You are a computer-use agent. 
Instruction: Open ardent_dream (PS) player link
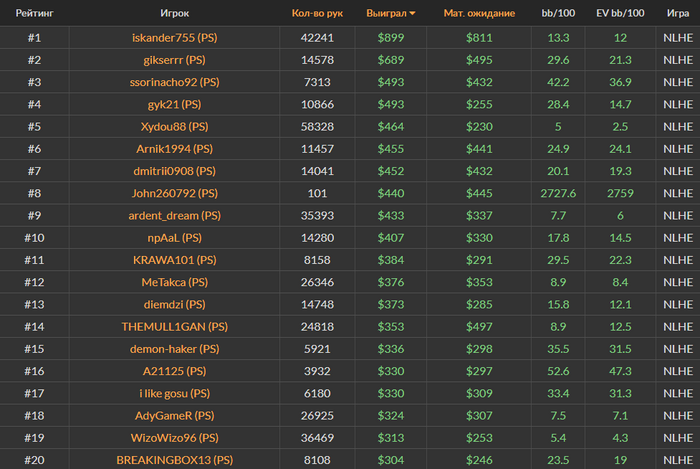pos(175,216)
